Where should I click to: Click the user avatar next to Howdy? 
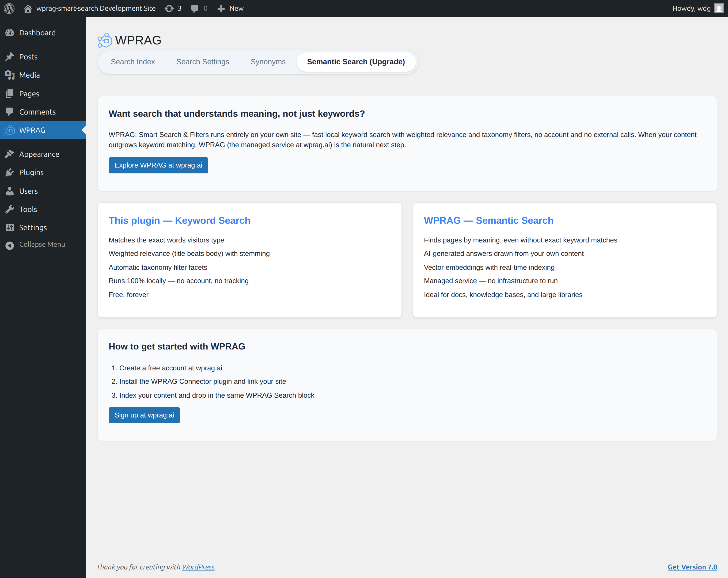(x=719, y=9)
